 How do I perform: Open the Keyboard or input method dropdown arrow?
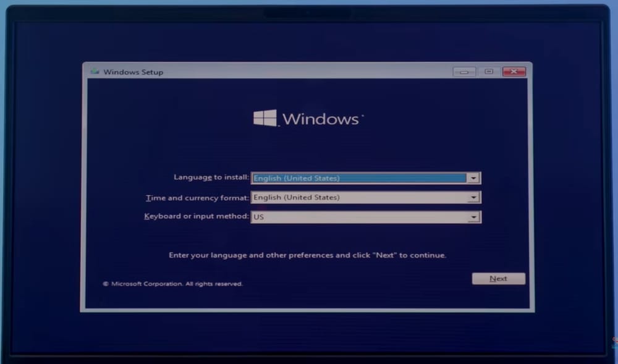coord(473,217)
